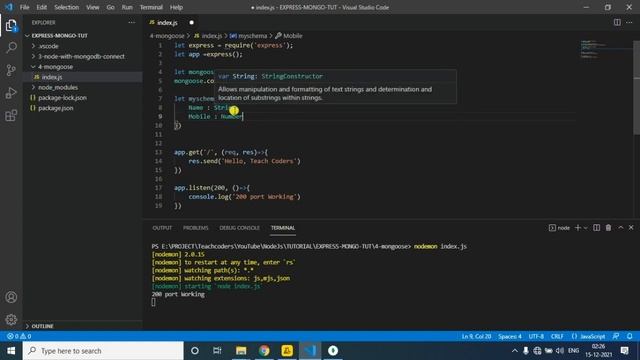Open editor more actions ellipsis
This screenshot has width=640, height=360.
click(x=629, y=22)
